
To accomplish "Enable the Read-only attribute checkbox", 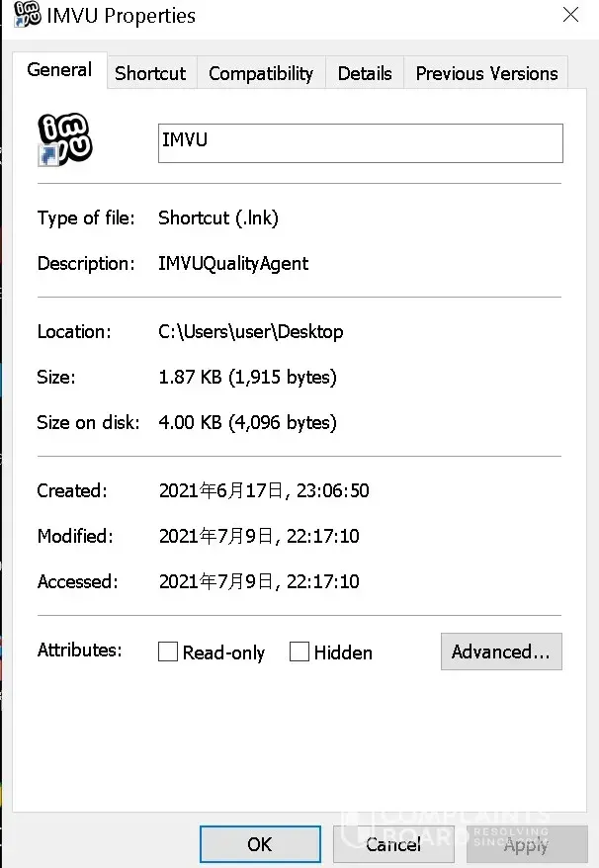I will click(x=168, y=652).
